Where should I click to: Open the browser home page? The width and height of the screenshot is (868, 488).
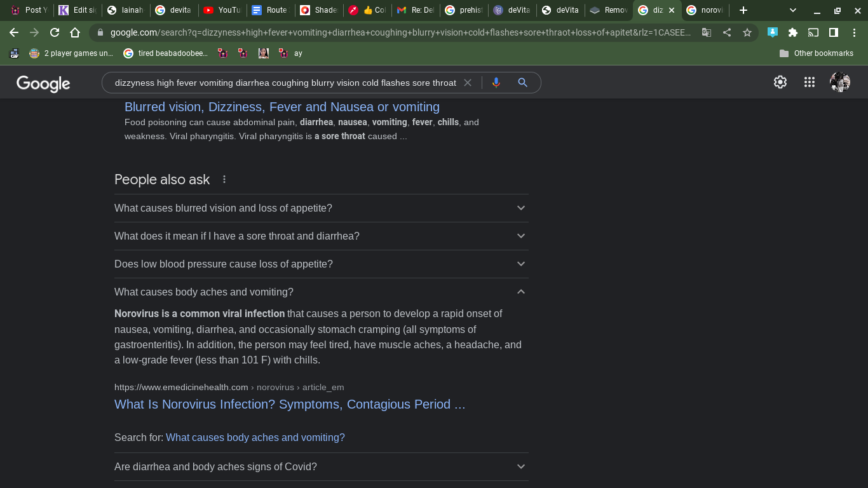[75, 32]
